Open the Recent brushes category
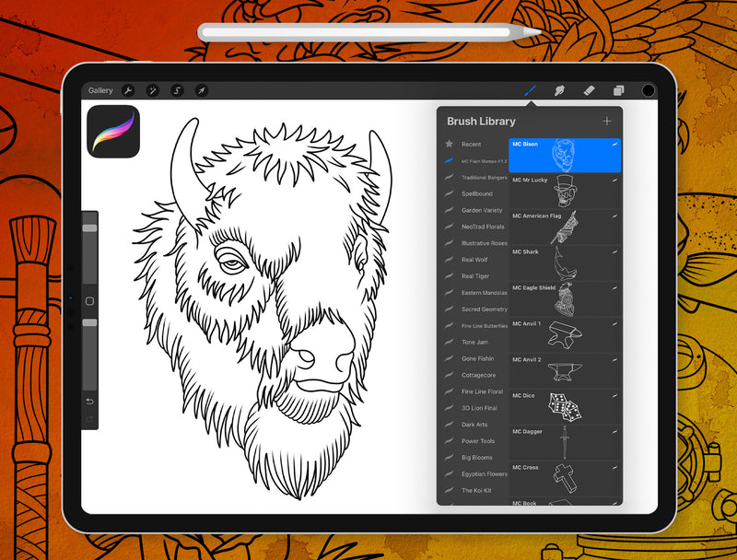The height and width of the screenshot is (560, 737). click(x=471, y=144)
